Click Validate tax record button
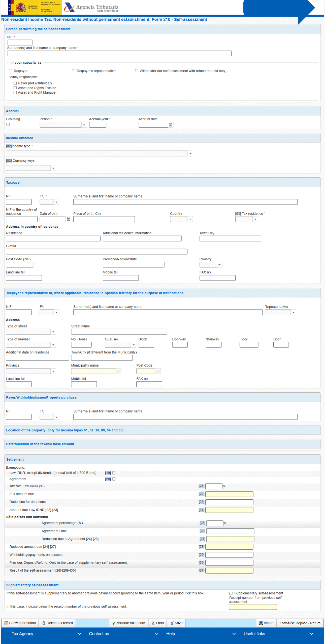The image size is (325, 644). [x=128, y=623]
